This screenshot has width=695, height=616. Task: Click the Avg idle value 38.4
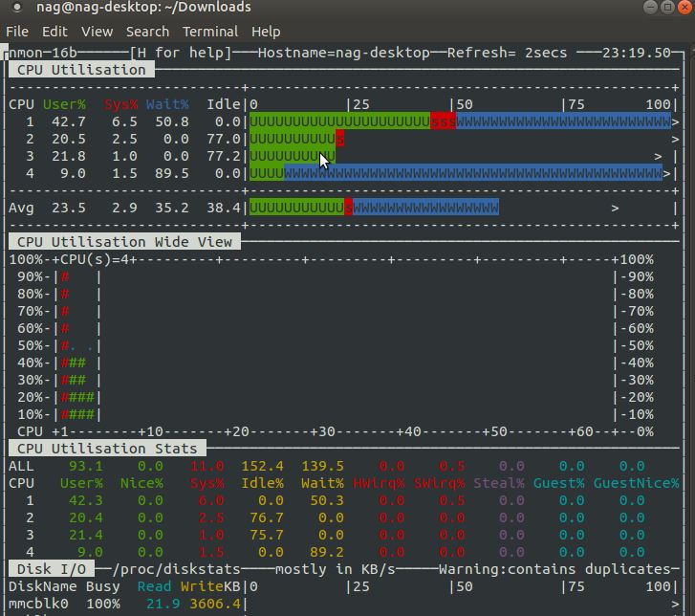pyautogui.click(x=224, y=208)
